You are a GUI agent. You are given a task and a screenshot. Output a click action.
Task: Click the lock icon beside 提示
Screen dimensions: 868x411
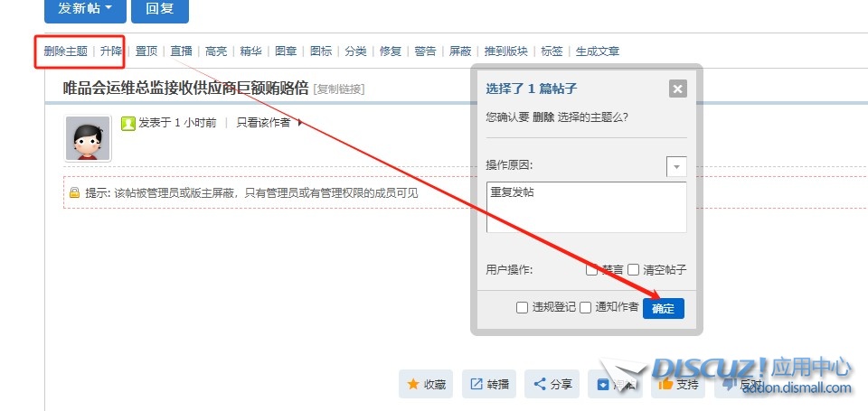(74, 192)
